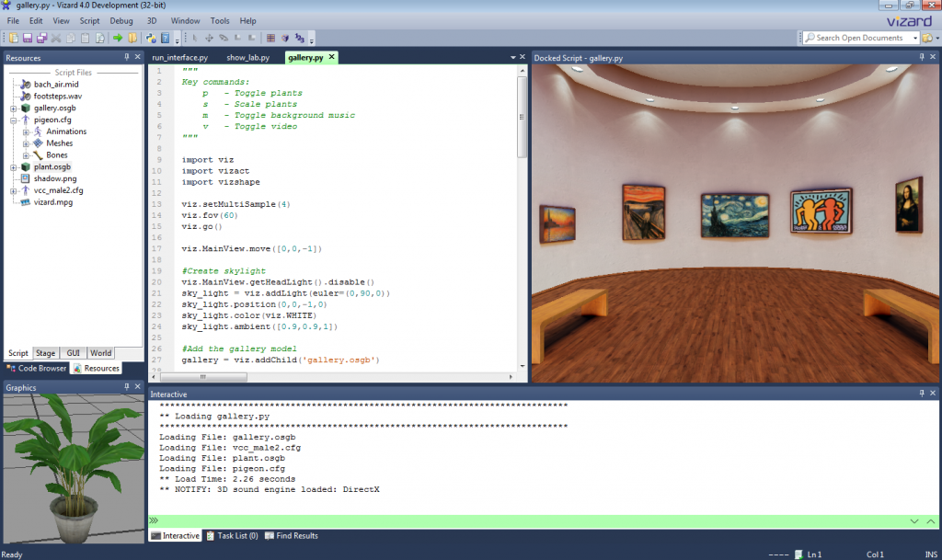Click the Python icon in toolbar
Screen dimensions: 942x560
tap(150, 38)
